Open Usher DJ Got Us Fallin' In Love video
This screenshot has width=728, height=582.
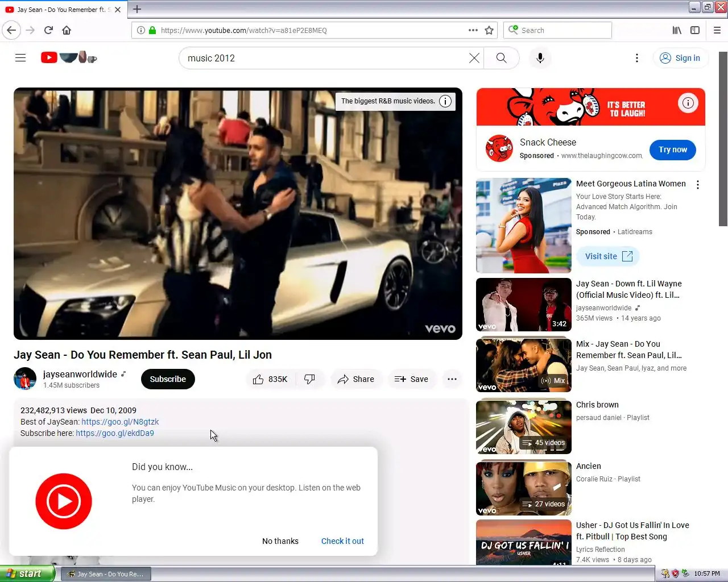(x=524, y=542)
